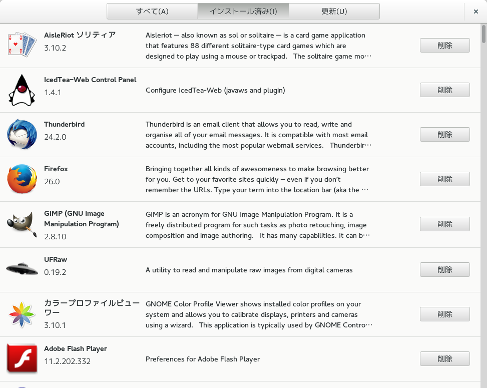Open the 更新(U) updates tab
This screenshot has width=487, height=388.
coord(334,11)
